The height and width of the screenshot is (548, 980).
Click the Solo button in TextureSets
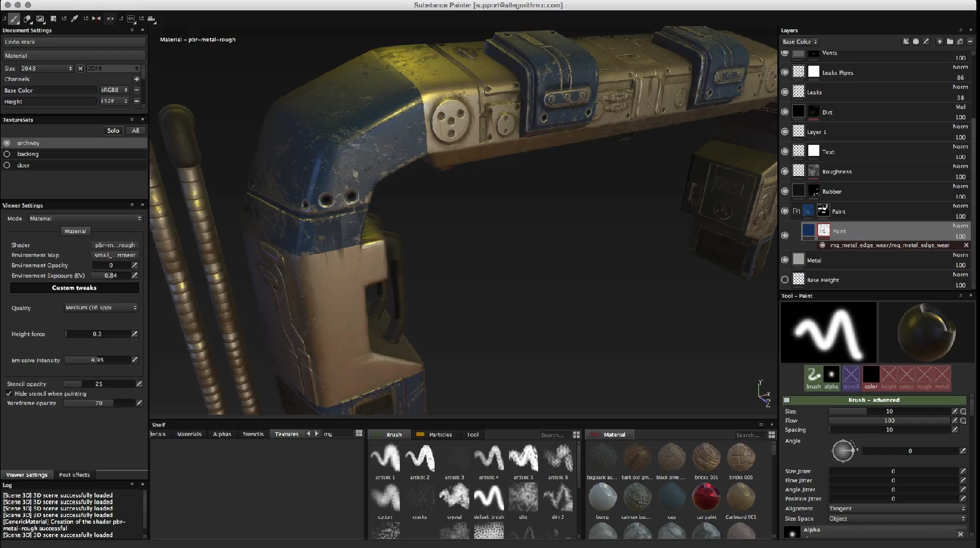[x=113, y=131]
